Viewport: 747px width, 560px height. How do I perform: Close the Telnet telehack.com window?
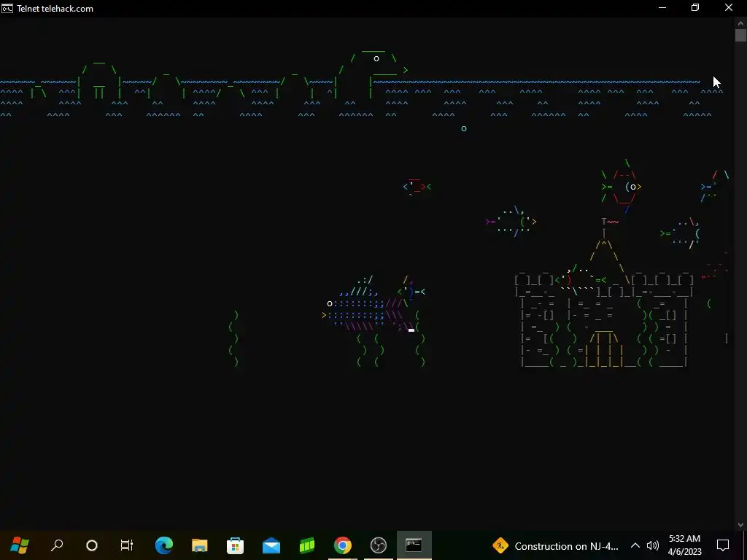coord(729,8)
